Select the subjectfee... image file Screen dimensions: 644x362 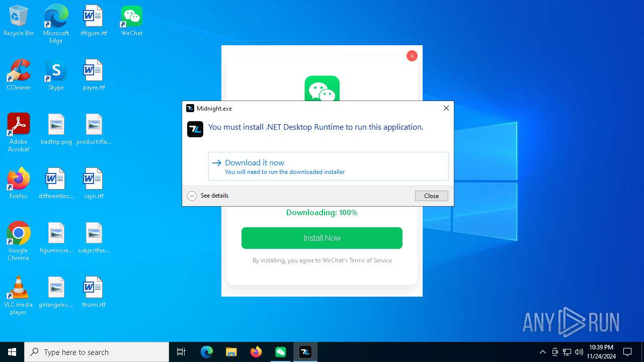[x=94, y=238]
